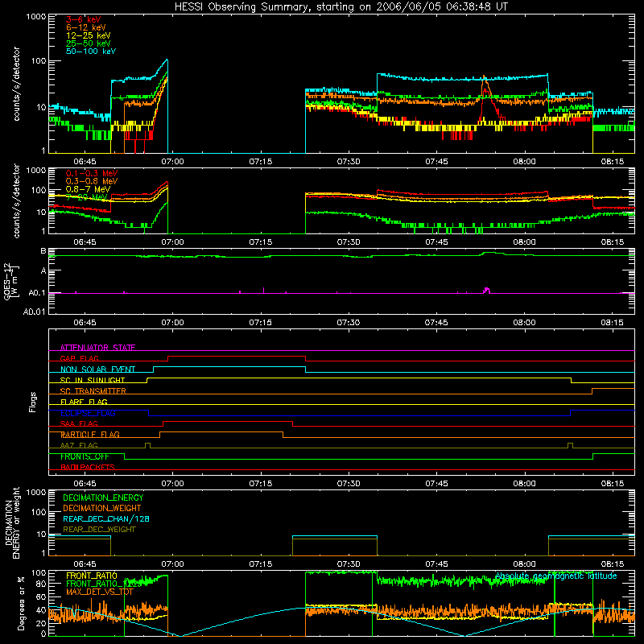Click the SAA_FLAG label

click(79, 423)
